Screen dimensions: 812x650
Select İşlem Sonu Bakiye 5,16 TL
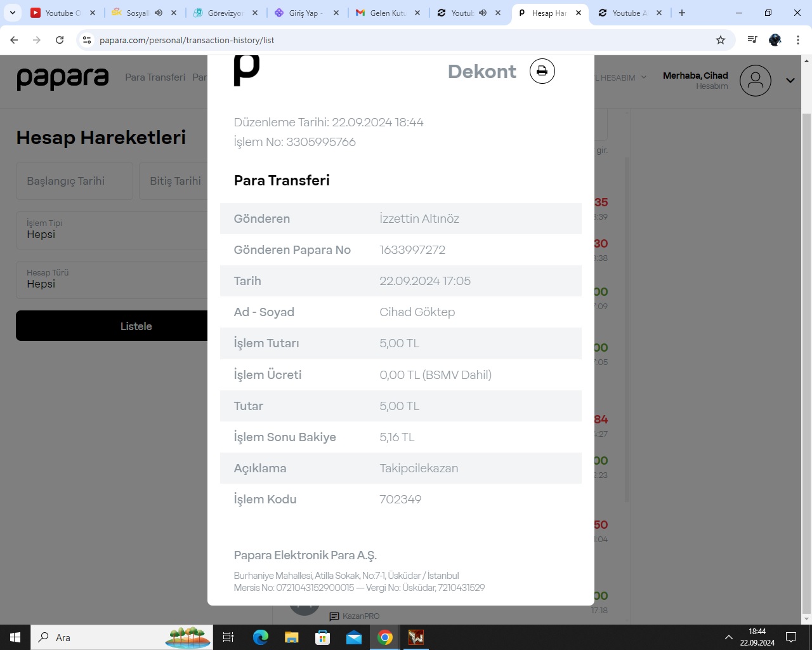[x=396, y=437]
